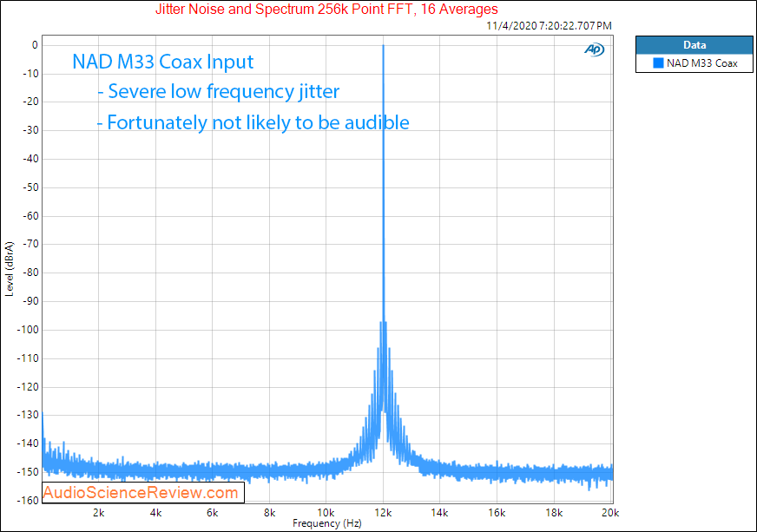Click the 0 level axis tick label

point(35,45)
